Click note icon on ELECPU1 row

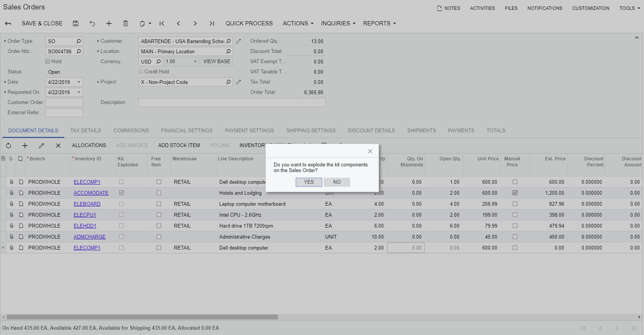21,215
